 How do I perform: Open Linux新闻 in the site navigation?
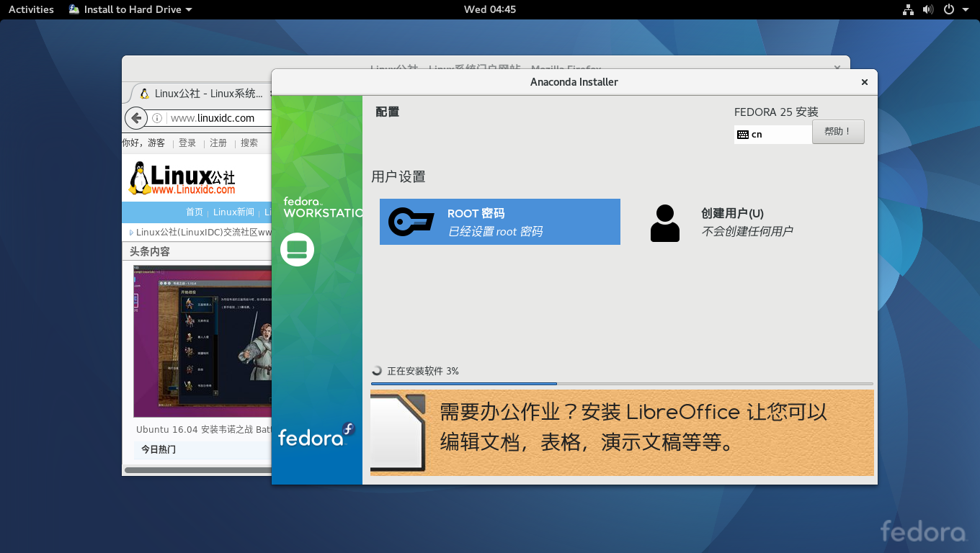[233, 212]
